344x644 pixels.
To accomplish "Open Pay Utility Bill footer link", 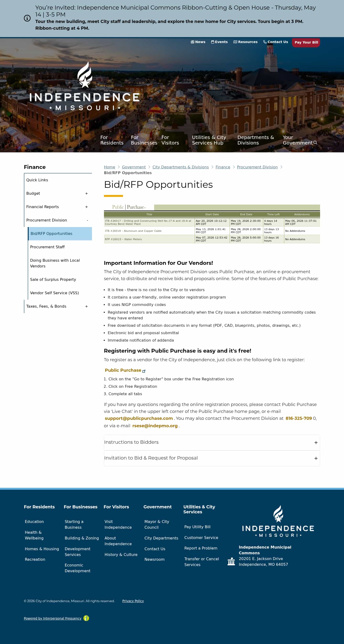I will point(197,527).
